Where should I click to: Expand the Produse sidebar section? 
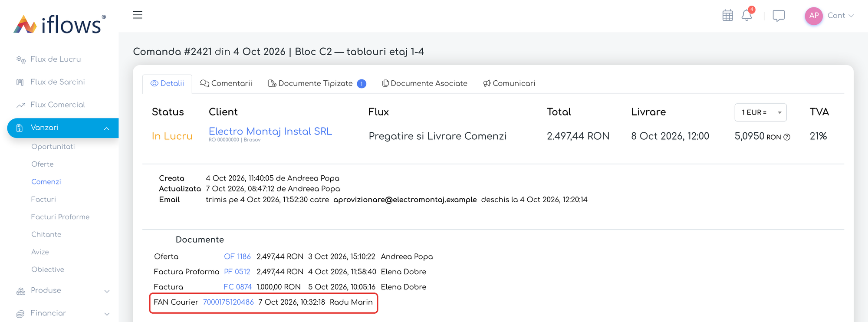click(63, 291)
